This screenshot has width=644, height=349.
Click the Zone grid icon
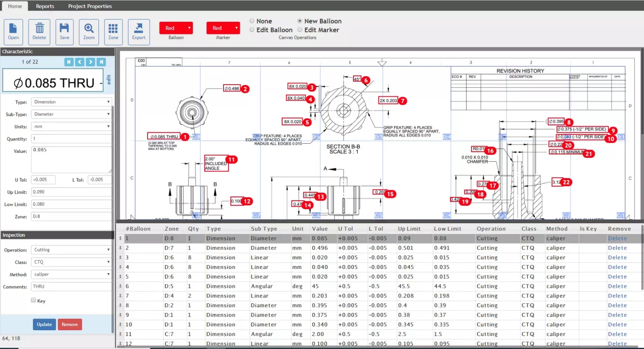pos(113,31)
